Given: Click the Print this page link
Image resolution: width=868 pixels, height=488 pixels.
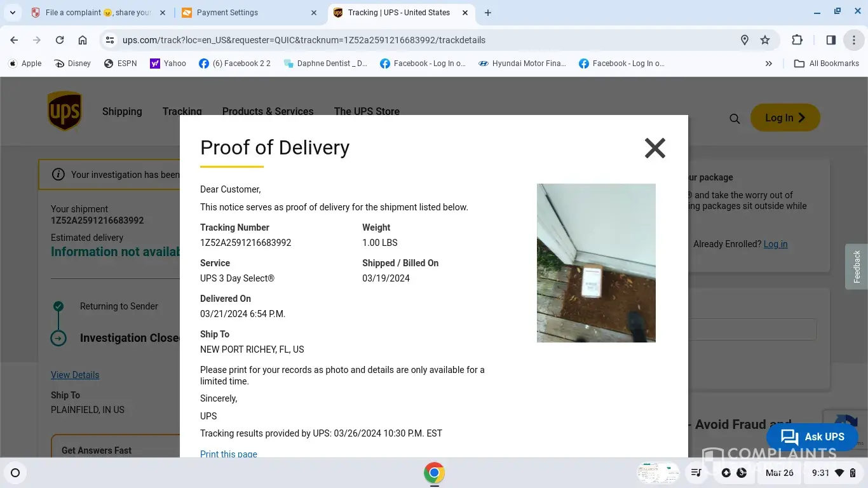Looking at the screenshot, I should pos(229,454).
